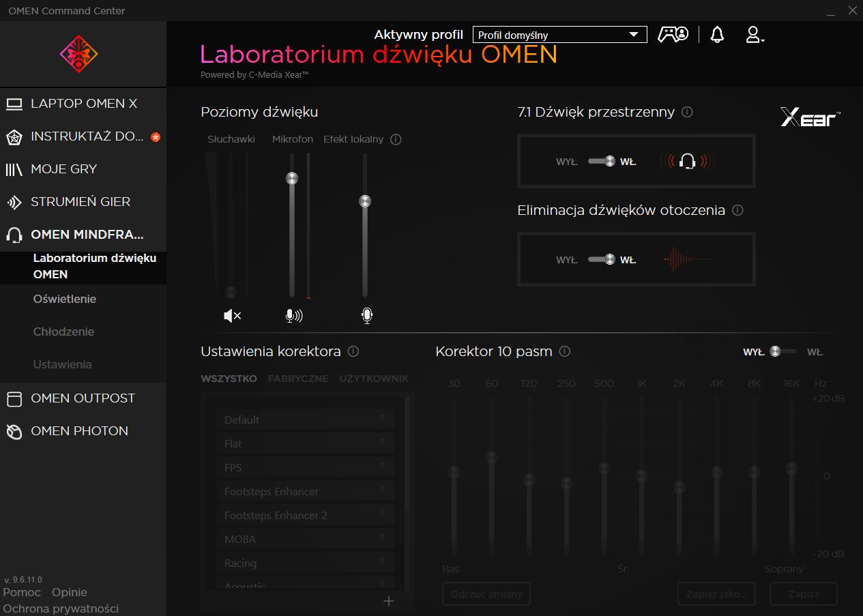The height and width of the screenshot is (616, 863).
Task: Show info for Korektor 10 pasm
Action: 564,351
